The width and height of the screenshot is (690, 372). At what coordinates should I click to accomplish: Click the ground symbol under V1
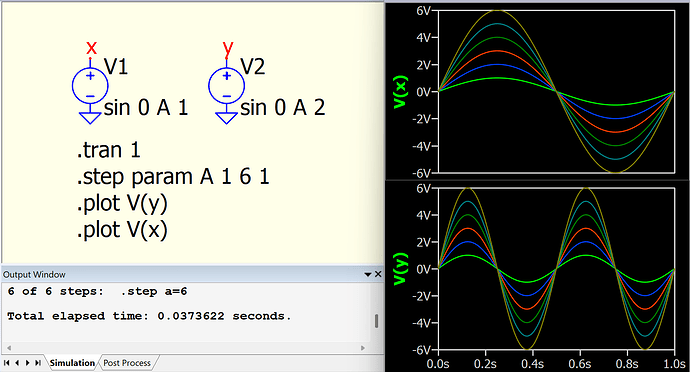tap(90, 118)
